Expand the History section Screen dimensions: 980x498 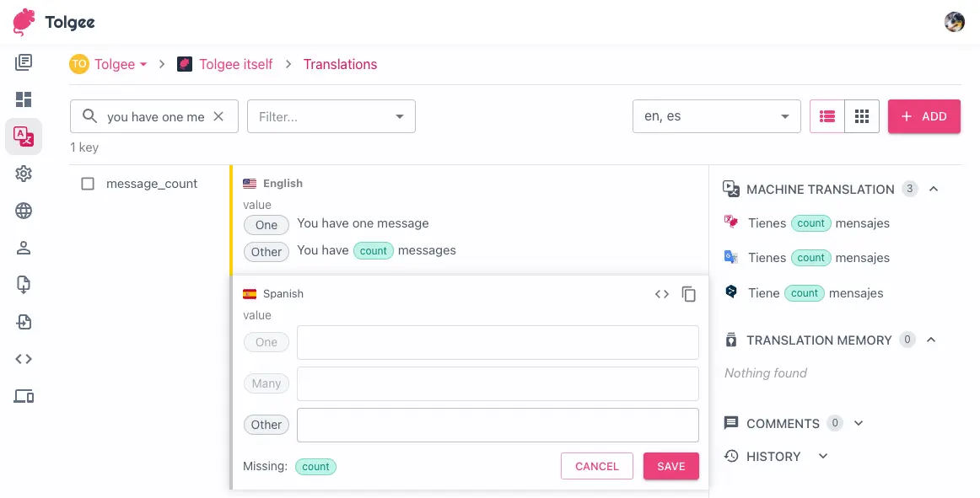[823, 456]
